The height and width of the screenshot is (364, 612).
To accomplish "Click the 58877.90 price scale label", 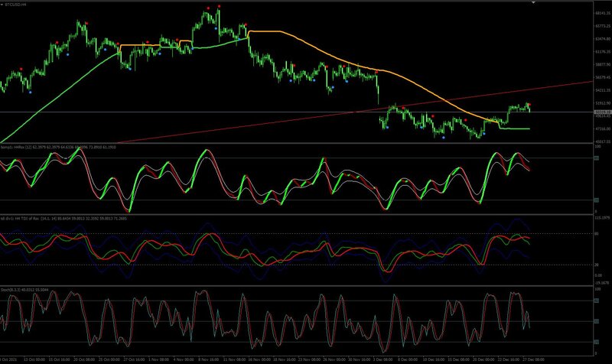I will click(x=603, y=65).
